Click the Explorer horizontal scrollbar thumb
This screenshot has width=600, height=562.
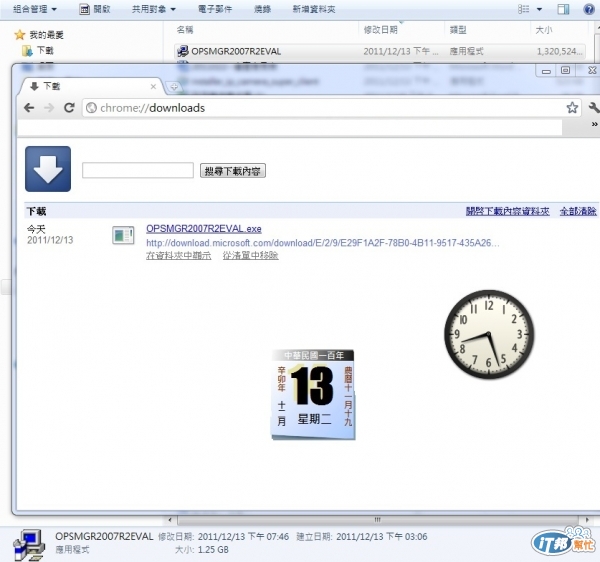(378, 520)
